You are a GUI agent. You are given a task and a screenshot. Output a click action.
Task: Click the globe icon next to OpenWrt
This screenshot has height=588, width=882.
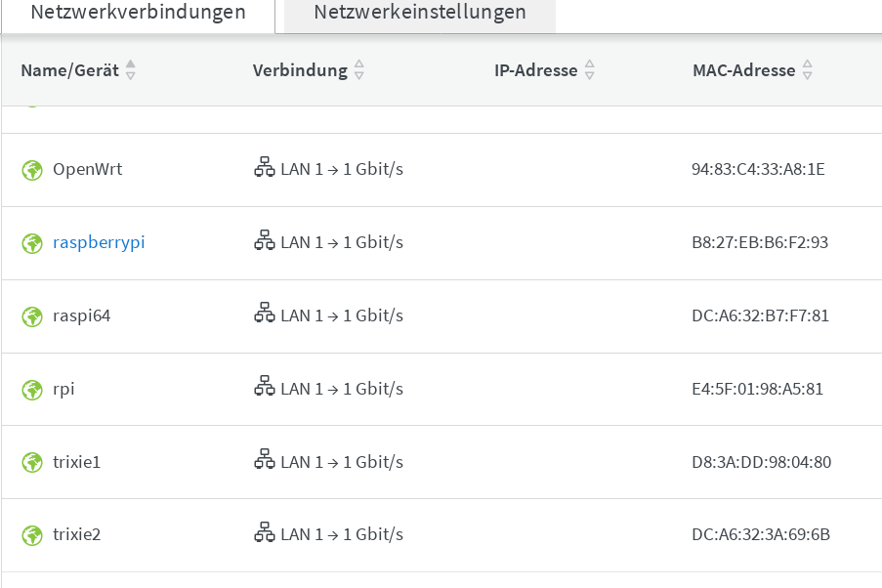pyautogui.click(x=32, y=170)
